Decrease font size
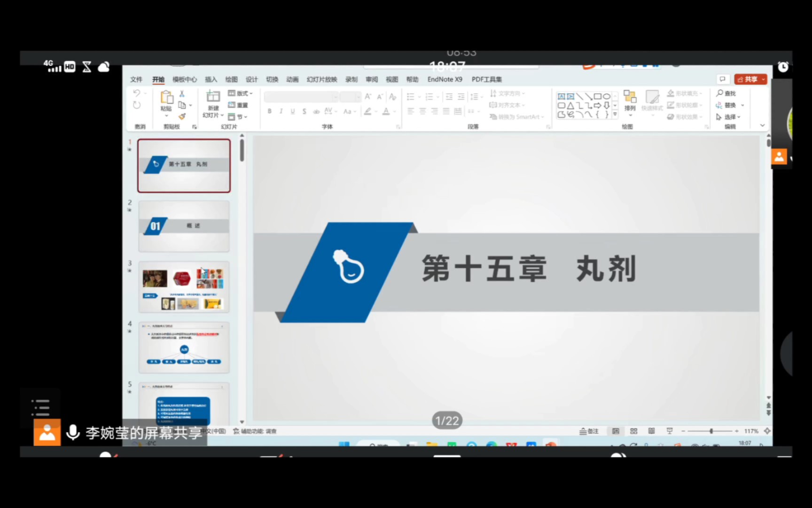Viewport: 812px width, 508px height. pyautogui.click(x=380, y=96)
